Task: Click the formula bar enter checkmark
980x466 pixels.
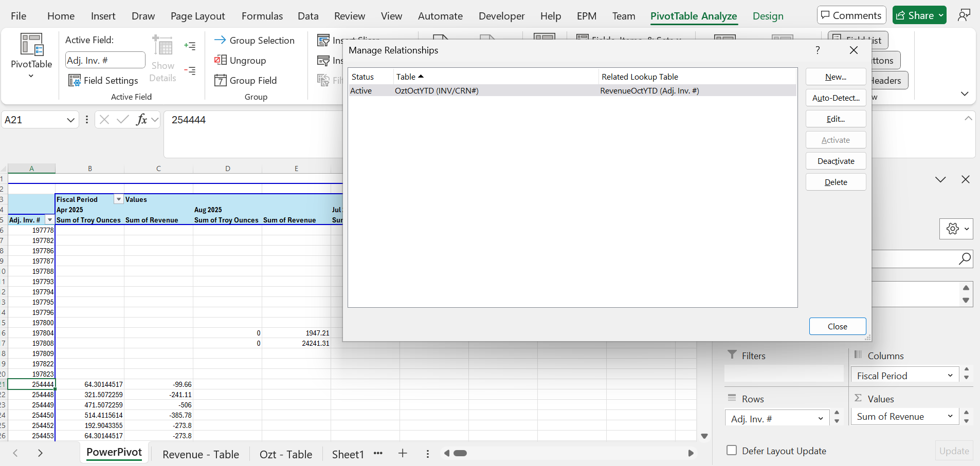Action: coord(122,120)
